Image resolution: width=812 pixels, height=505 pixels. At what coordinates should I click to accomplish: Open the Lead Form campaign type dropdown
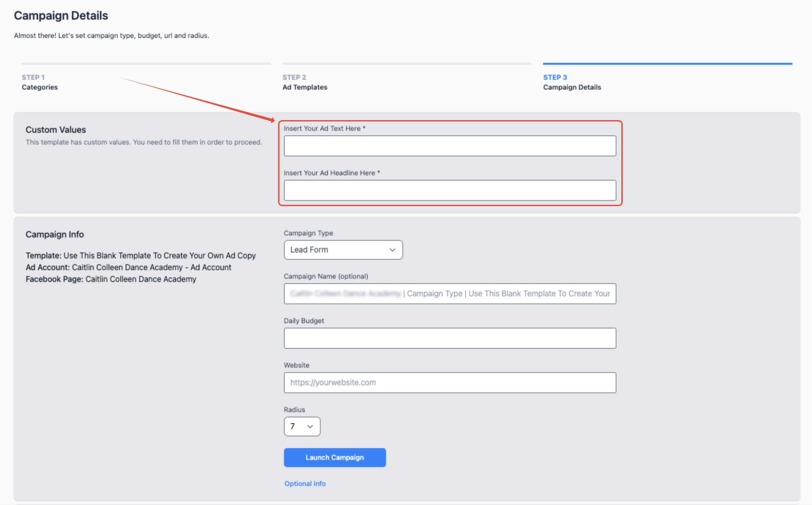343,250
